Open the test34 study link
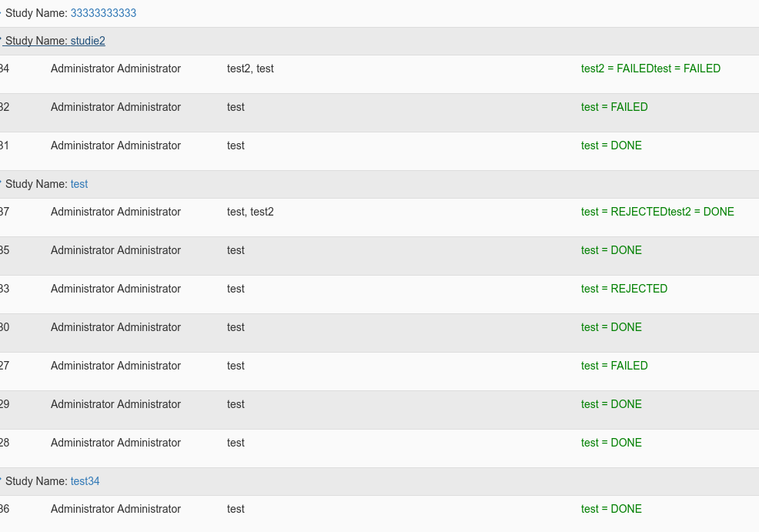Image resolution: width=759 pixels, height=532 pixels. 85,481
